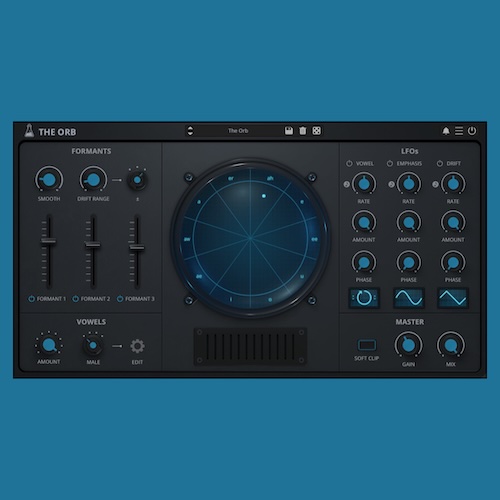This screenshot has height=500, width=500.
Task: Click the Emphasis LFO PHASE knob
Action: [x=409, y=263]
